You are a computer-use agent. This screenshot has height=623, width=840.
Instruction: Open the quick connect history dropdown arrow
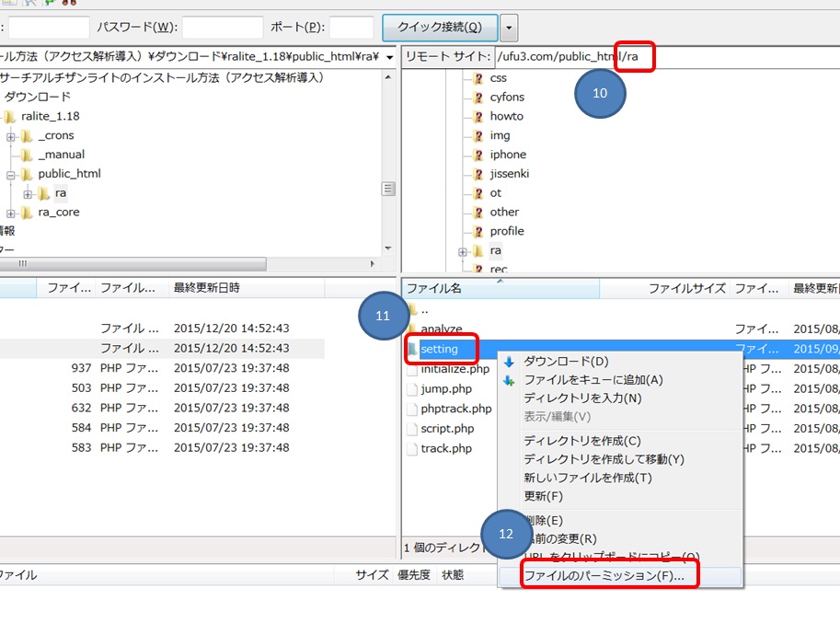pyautogui.click(x=509, y=28)
